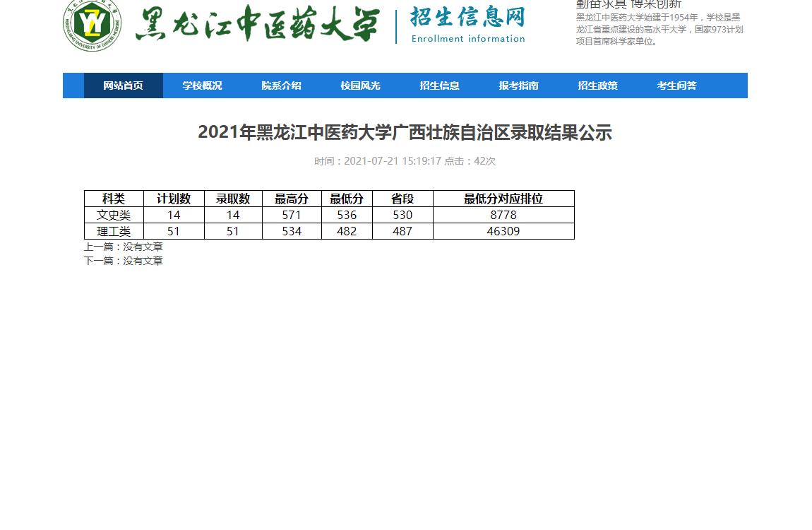Click the lowest score 536 cell

pyautogui.click(x=347, y=215)
